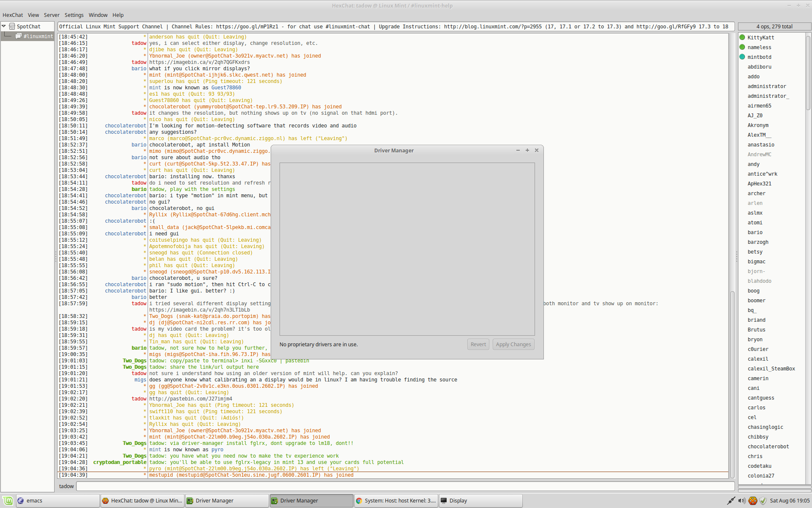Minimize the Driver Manager dialog
812x508 pixels.
click(x=518, y=150)
